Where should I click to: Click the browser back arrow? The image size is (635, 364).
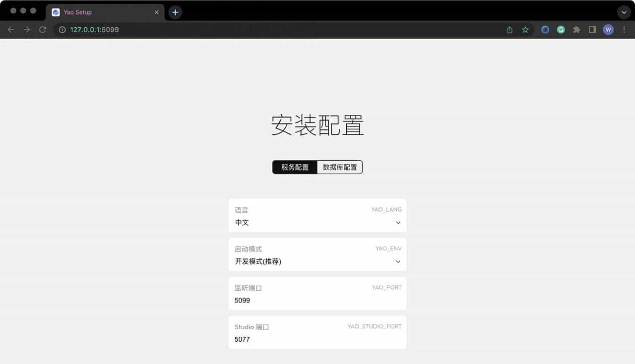point(11,30)
